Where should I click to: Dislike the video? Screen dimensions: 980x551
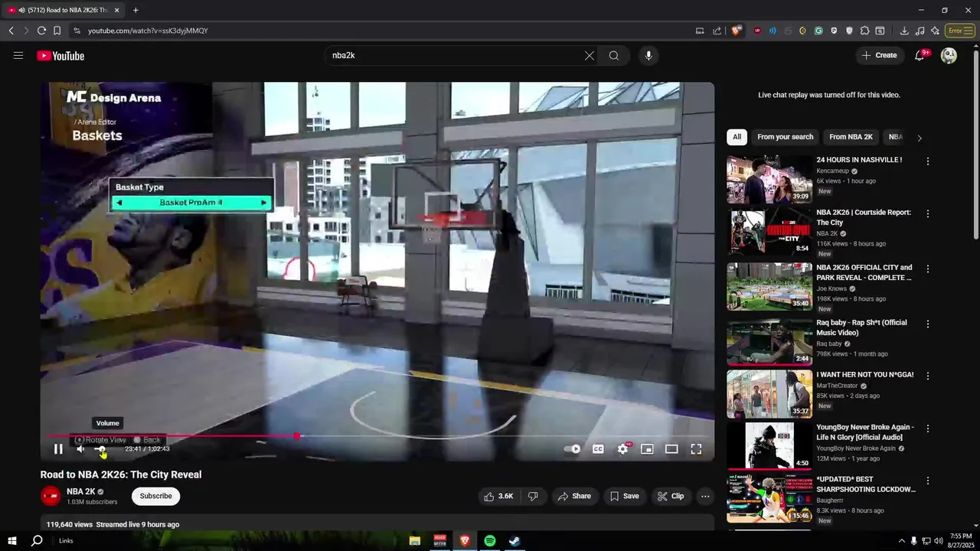click(x=533, y=496)
